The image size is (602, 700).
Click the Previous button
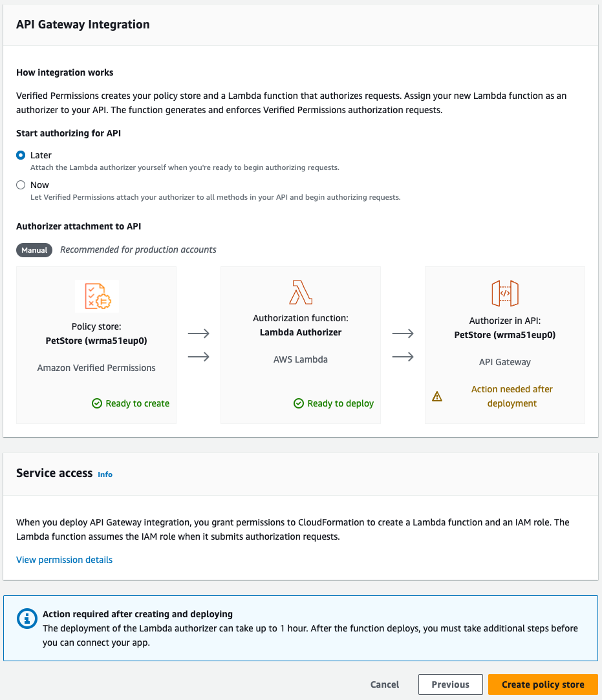click(x=450, y=684)
